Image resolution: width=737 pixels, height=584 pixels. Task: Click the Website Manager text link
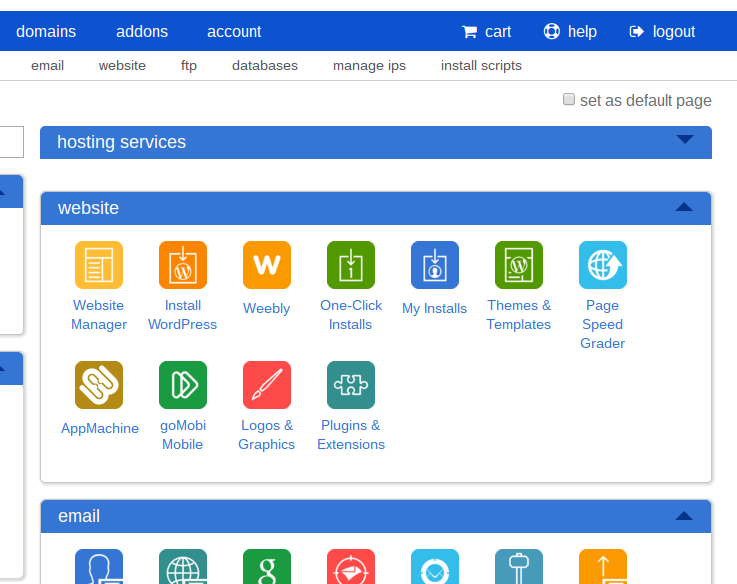99,315
